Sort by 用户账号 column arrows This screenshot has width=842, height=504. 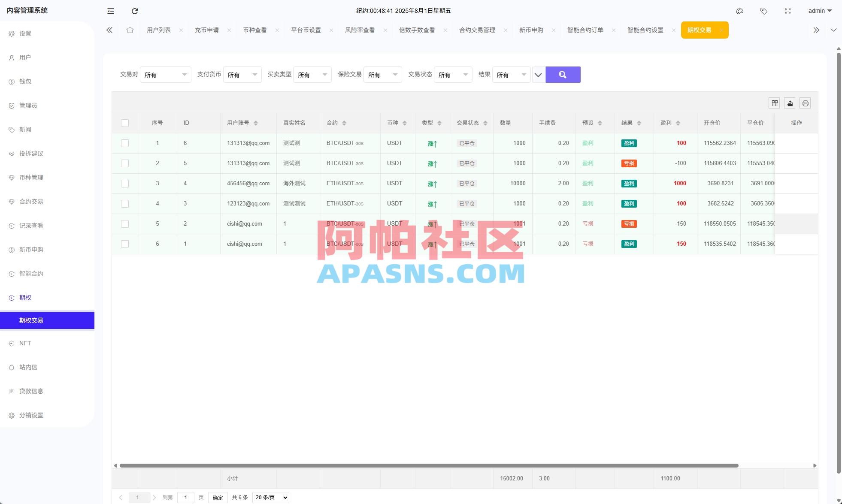tap(256, 123)
